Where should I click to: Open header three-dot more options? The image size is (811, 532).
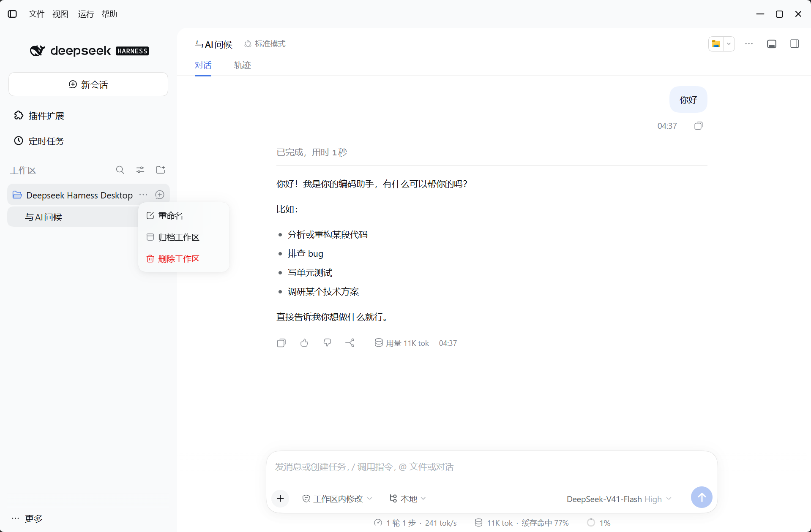(749, 44)
